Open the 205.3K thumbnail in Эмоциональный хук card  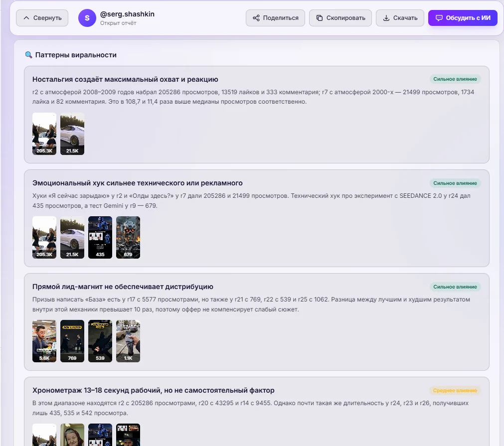(44, 238)
